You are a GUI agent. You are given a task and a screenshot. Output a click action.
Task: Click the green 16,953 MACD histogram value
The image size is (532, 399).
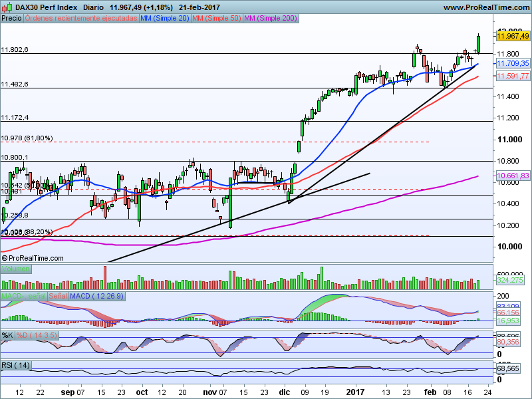pos(507,321)
